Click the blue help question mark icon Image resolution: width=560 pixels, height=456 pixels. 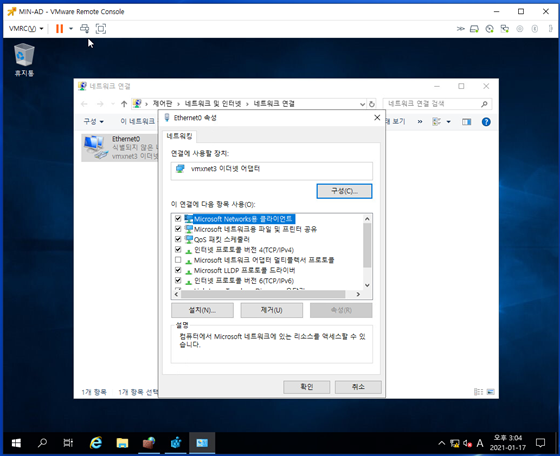(x=486, y=122)
